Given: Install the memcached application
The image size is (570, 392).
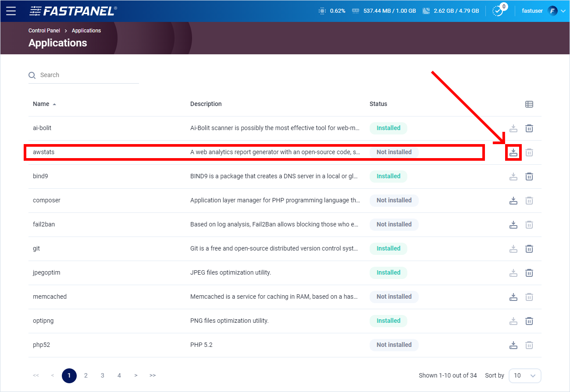Looking at the screenshot, I should (513, 297).
